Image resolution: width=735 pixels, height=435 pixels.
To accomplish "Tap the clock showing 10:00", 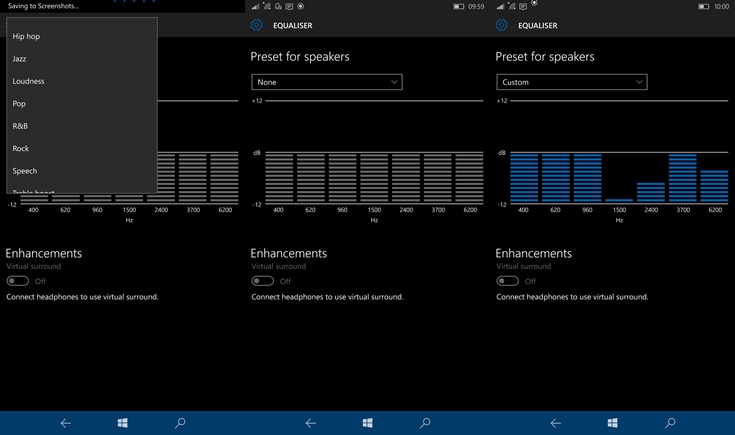I will [721, 7].
